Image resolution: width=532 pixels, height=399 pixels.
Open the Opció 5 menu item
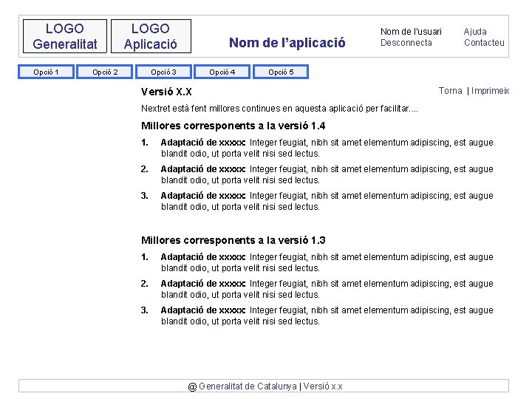coord(281,72)
